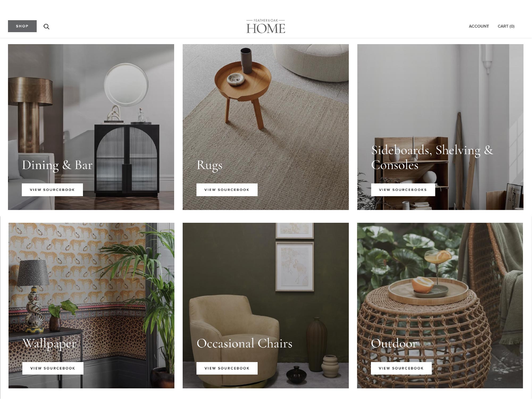View Sourcebook for Wallpaper
The height and width of the screenshot is (399, 532).
tap(53, 368)
